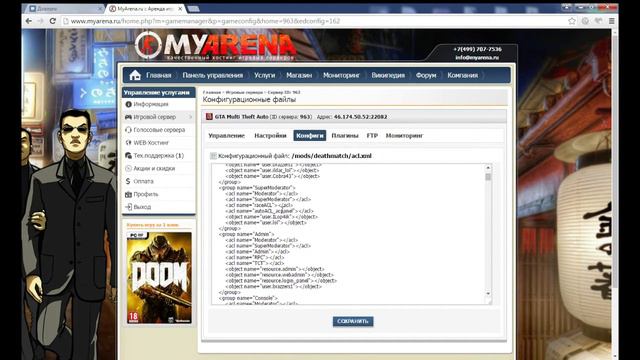Switch to the FTP tab
This screenshot has width=640, height=360.
pos(372,136)
